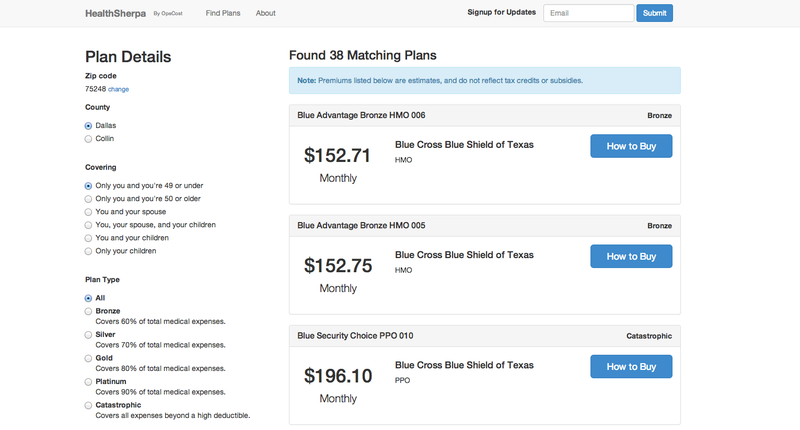Select Collin county radio button
The width and height of the screenshot is (800, 430).
point(88,139)
